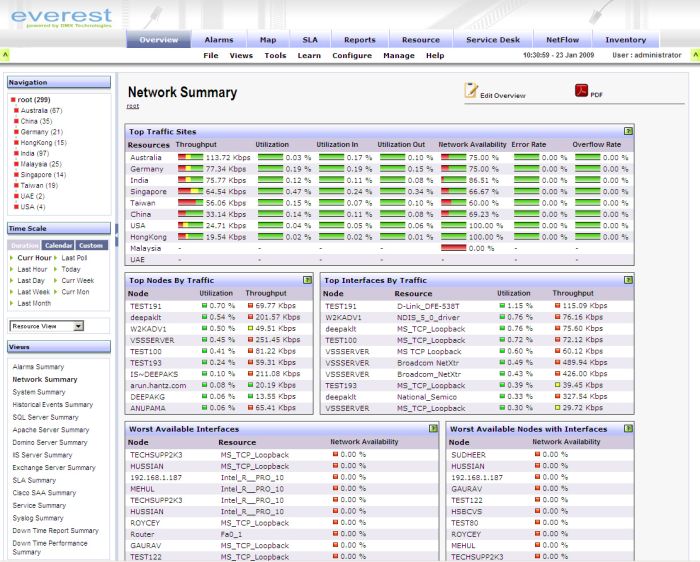700x562 pixels.
Task: Open the Learn menu
Action: pyautogui.click(x=309, y=55)
